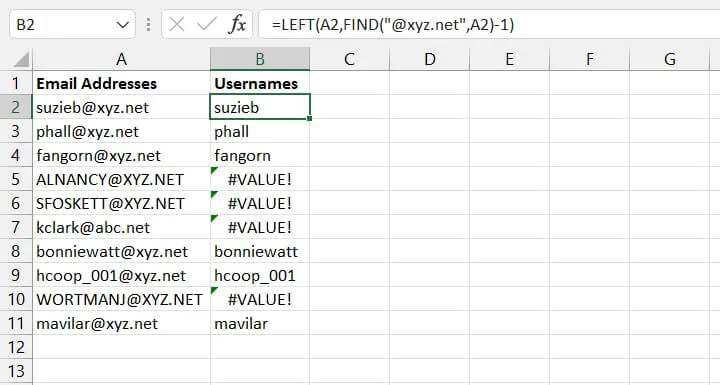The image size is (720, 385).
Task: Select row 12 header
Action: coord(16,347)
